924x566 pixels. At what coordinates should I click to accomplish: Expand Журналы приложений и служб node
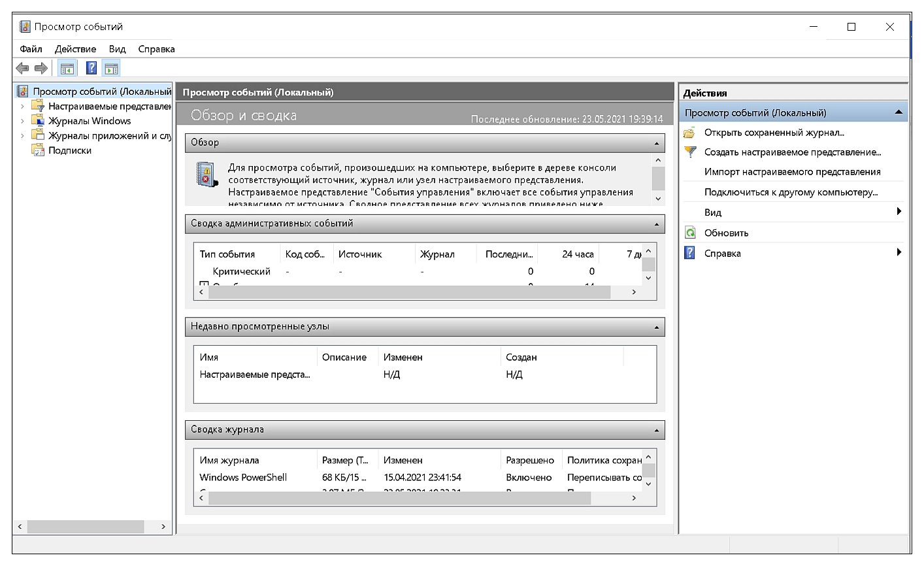(x=22, y=136)
